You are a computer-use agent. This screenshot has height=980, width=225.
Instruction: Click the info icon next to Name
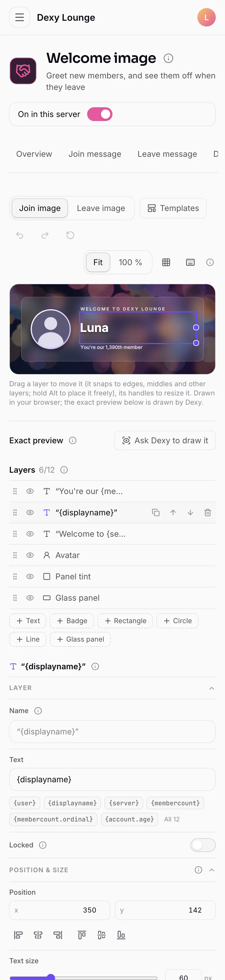(x=38, y=711)
